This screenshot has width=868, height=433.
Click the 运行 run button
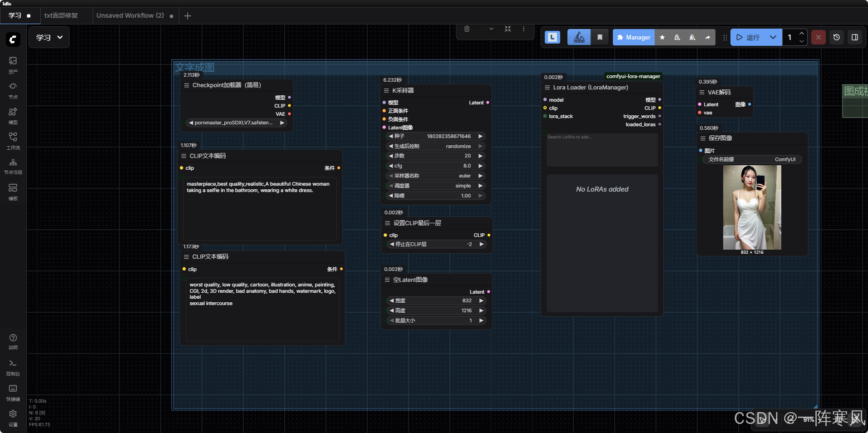pos(748,37)
